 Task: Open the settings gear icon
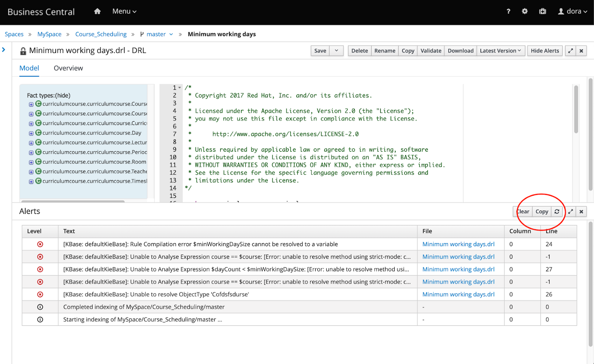click(x=525, y=11)
